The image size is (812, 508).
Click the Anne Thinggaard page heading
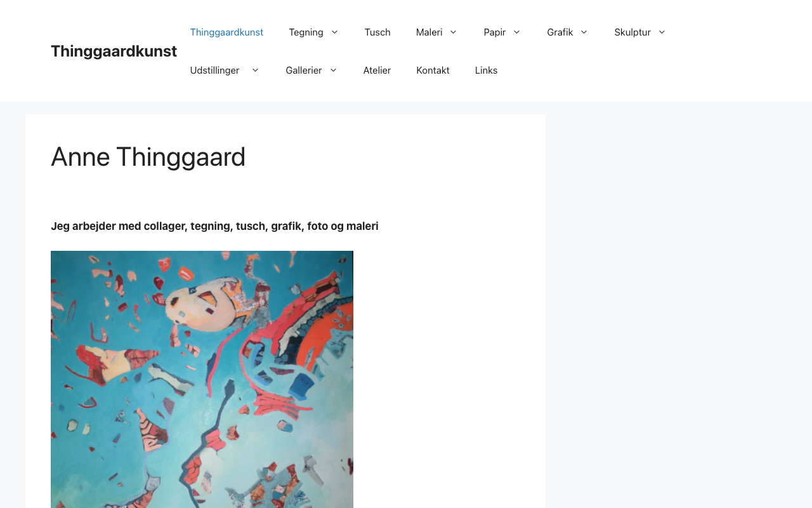(x=148, y=157)
